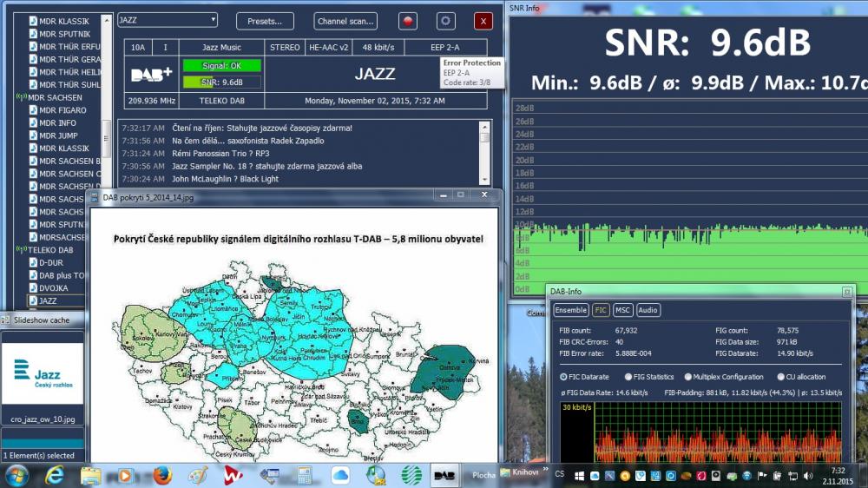The width and height of the screenshot is (868, 488).
Task: Switch to the FIC tab
Action: pos(601,310)
